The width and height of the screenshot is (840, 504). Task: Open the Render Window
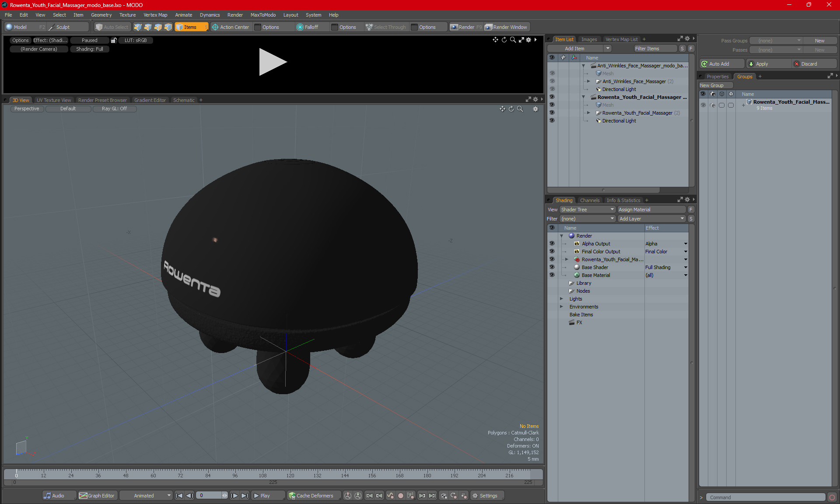(506, 27)
